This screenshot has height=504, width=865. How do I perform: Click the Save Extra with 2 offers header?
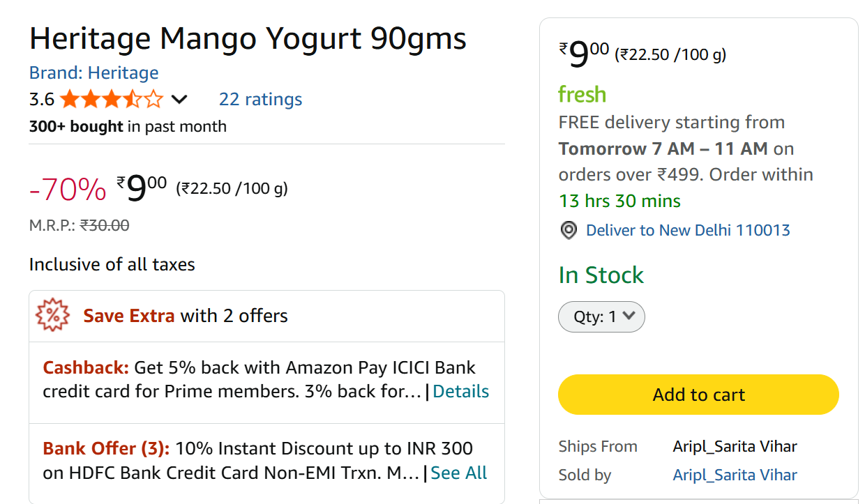click(x=186, y=316)
